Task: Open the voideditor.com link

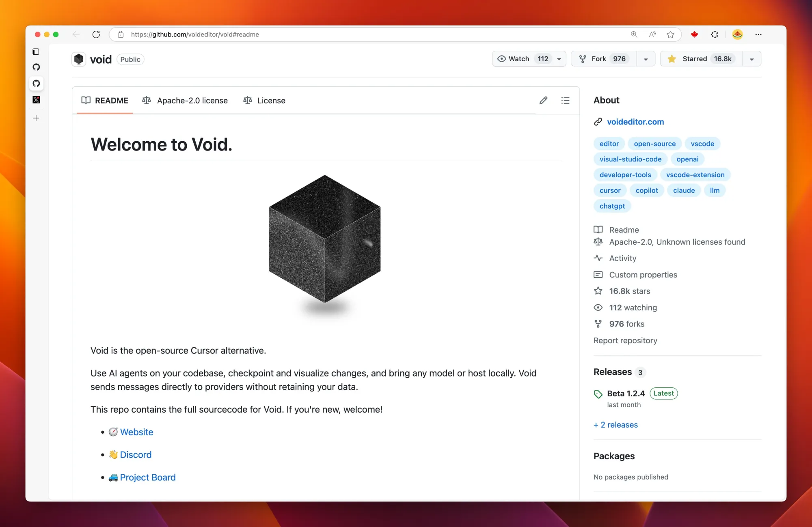Action: (635, 122)
